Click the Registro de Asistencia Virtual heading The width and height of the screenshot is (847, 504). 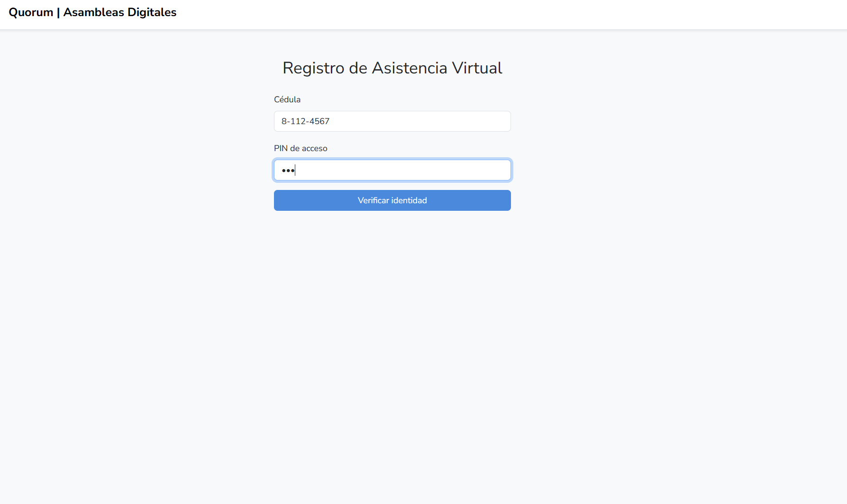pos(392,68)
